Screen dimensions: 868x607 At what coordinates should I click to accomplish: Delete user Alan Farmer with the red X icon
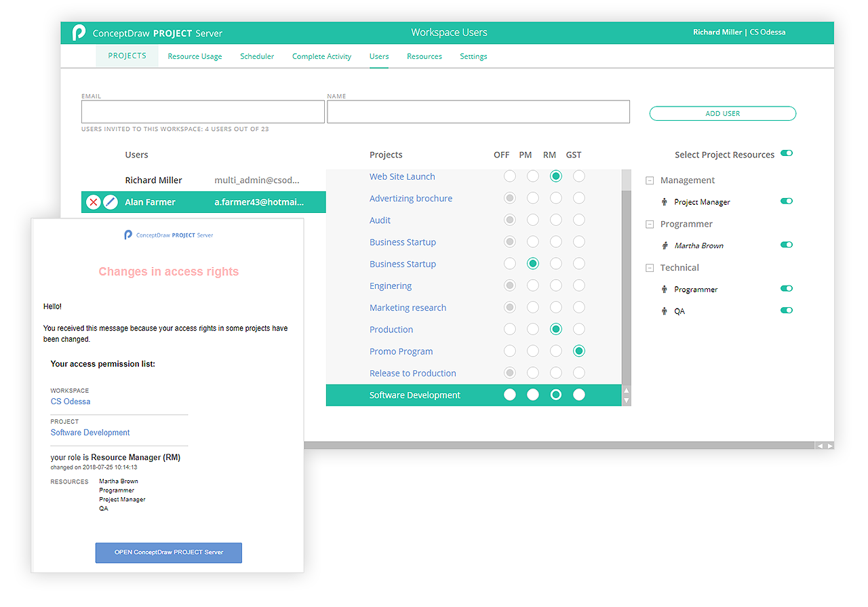pos(94,202)
